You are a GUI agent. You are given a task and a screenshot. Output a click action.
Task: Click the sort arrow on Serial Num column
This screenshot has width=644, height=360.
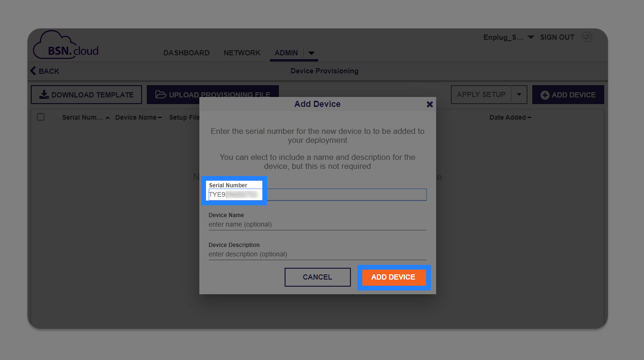coord(107,117)
